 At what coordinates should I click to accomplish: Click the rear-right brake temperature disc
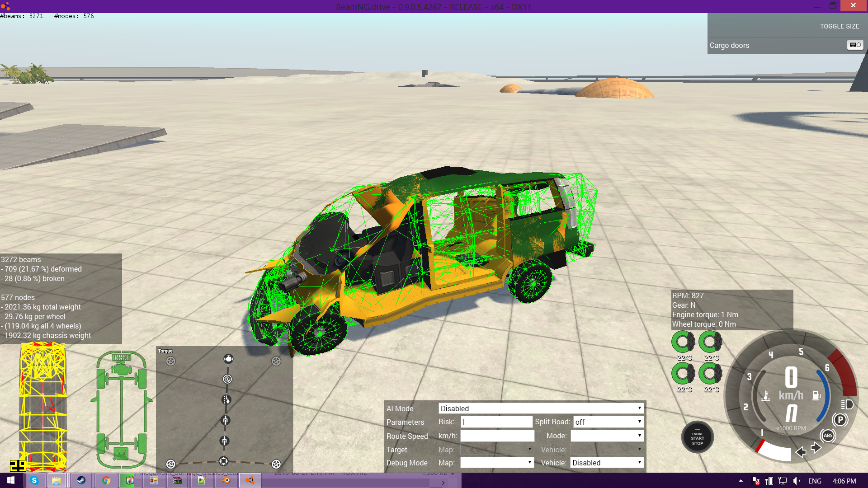pos(710,374)
